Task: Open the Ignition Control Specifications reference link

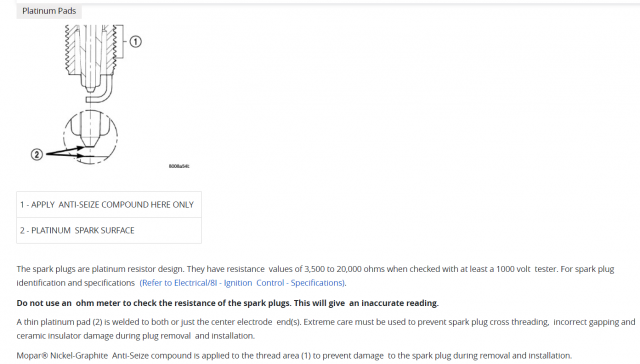Action: click(x=242, y=283)
